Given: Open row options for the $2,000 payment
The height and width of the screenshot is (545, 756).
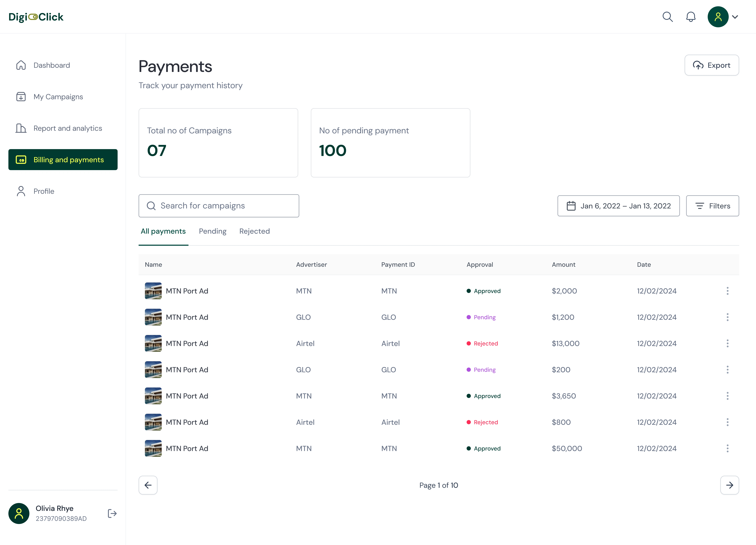Looking at the screenshot, I should click(x=727, y=291).
